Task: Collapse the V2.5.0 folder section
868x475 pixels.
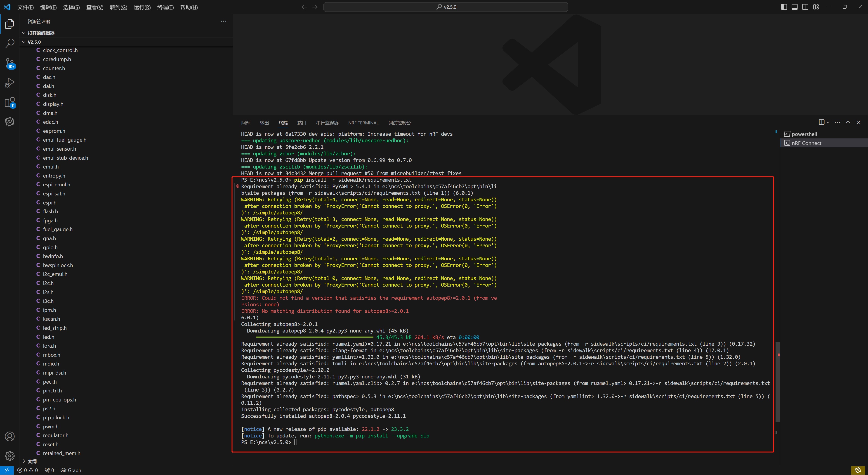Action: click(126, 42)
